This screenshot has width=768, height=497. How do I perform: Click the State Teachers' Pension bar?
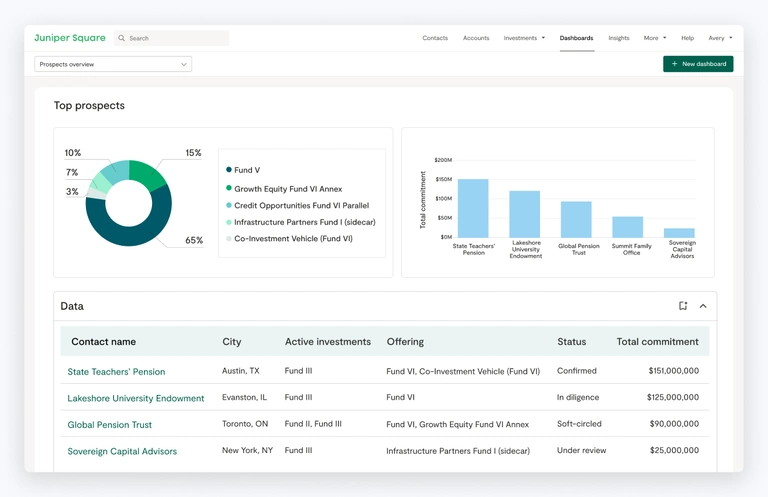click(473, 208)
